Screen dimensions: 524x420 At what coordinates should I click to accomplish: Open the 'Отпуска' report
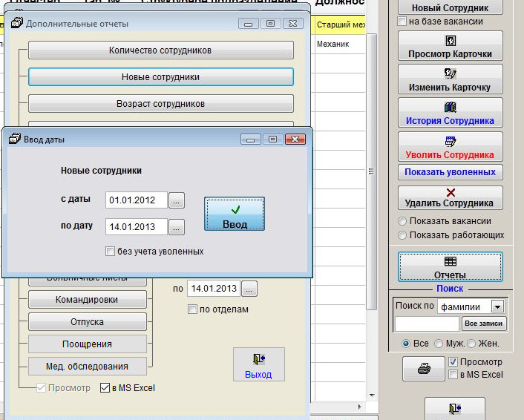pos(88,322)
